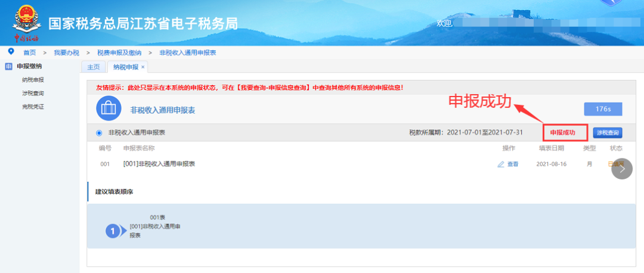This screenshot has height=273, width=644.
Task: Open 税费申报及缴纳 breadcrumb link
Action: click(x=119, y=52)
